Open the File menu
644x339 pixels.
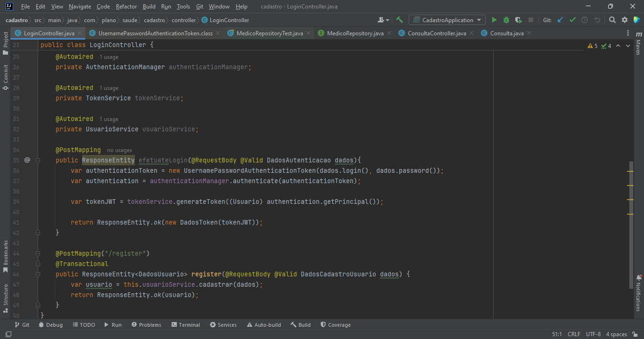(x=25, y=7)
